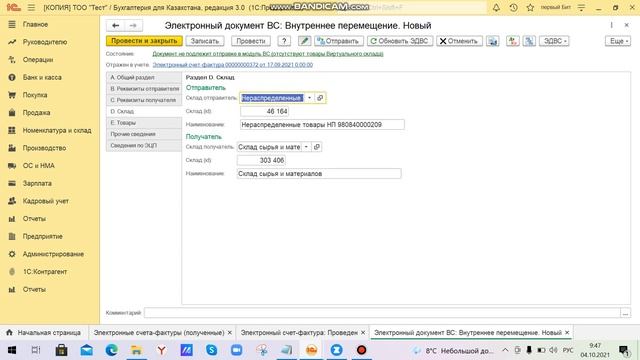This screenshot has width=640, height=360.
Task: Open Банк и касса section
Action: [x=42, y=77]
